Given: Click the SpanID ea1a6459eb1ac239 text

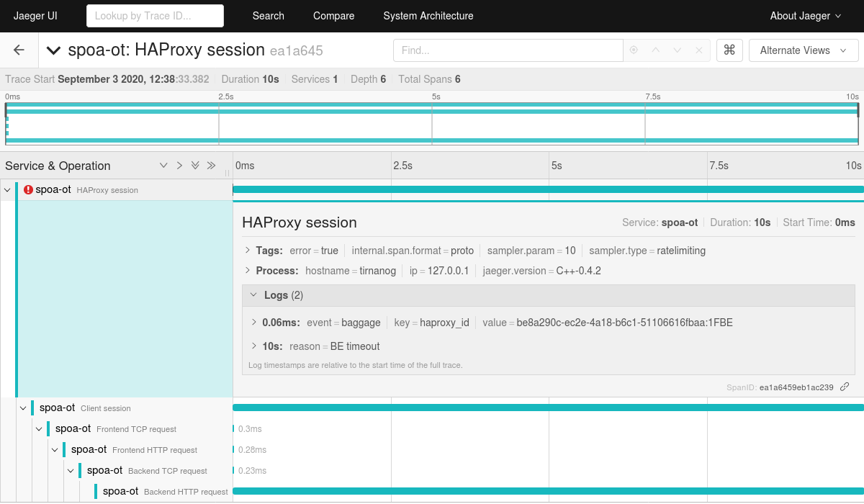Looking at the screenshot, I should pyautogui.click(x=796, y=387).
